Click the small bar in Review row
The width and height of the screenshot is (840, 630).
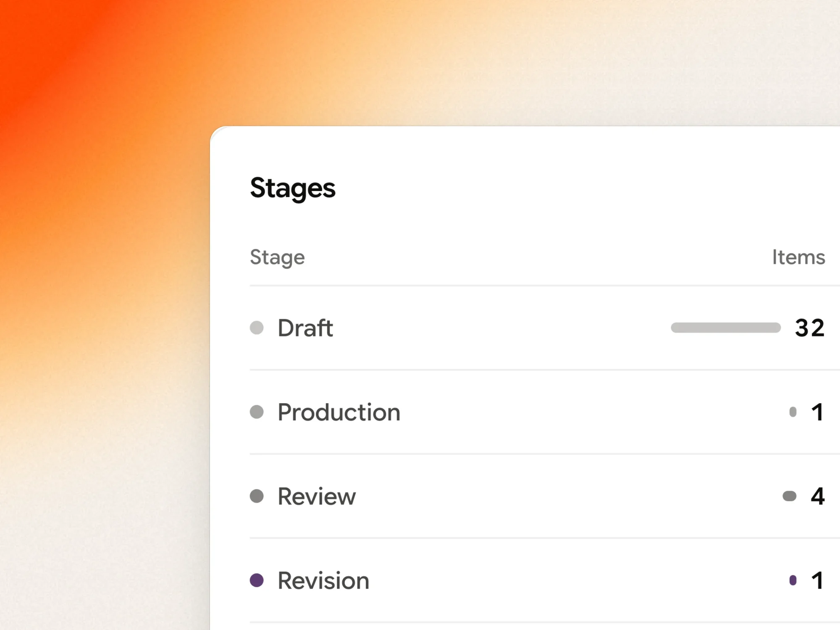[790, 496]
